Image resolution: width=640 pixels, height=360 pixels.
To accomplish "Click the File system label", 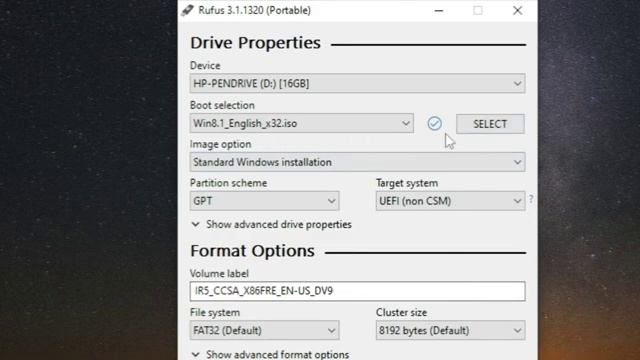I will (x=215, y=312).
